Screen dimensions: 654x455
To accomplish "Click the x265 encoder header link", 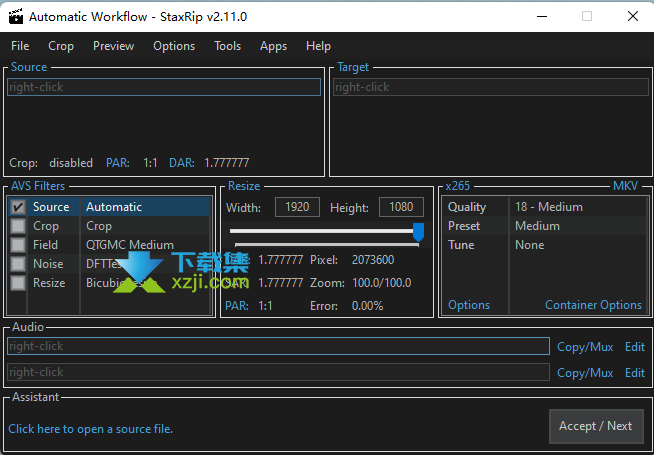I will tap(458, 186).
